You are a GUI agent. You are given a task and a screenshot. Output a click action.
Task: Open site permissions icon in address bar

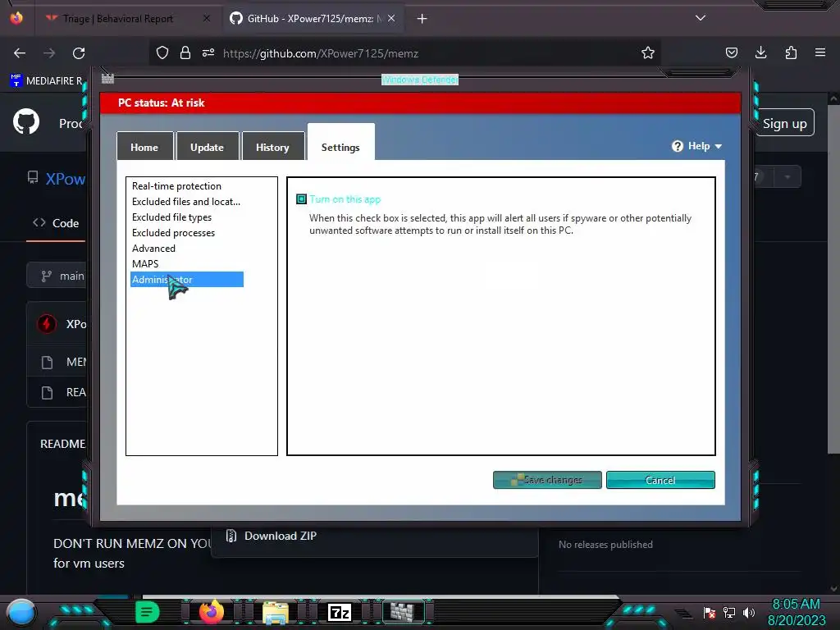tap(208, 53)
